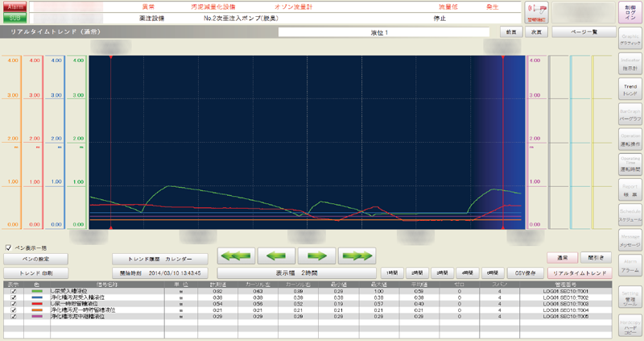The height and width of the screenshot is (341, 644).
Task: Click オゾン流量計 alarm text
Action: tap(293, 7)
